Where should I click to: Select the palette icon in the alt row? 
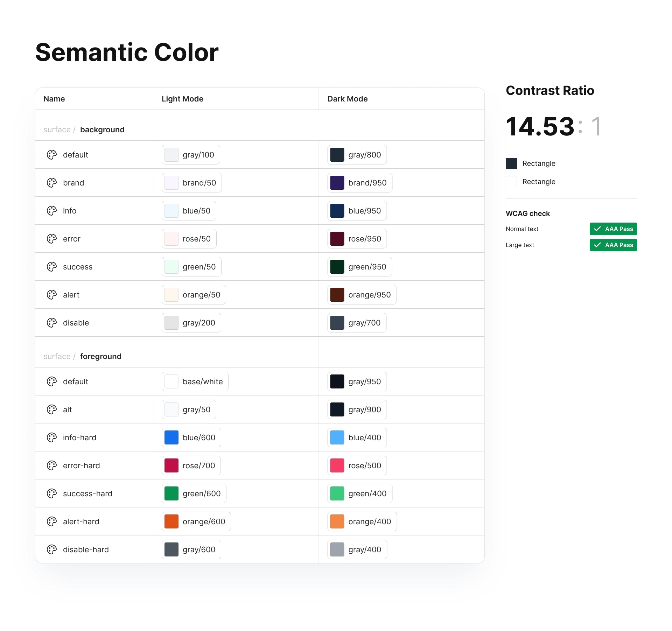click(x=52, y=409)
